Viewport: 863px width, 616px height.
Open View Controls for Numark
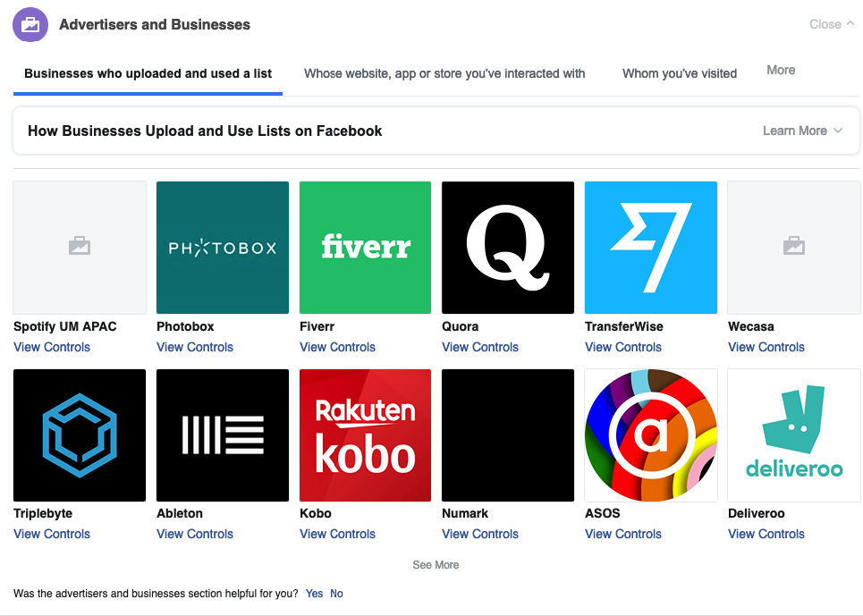coord(480,534)
